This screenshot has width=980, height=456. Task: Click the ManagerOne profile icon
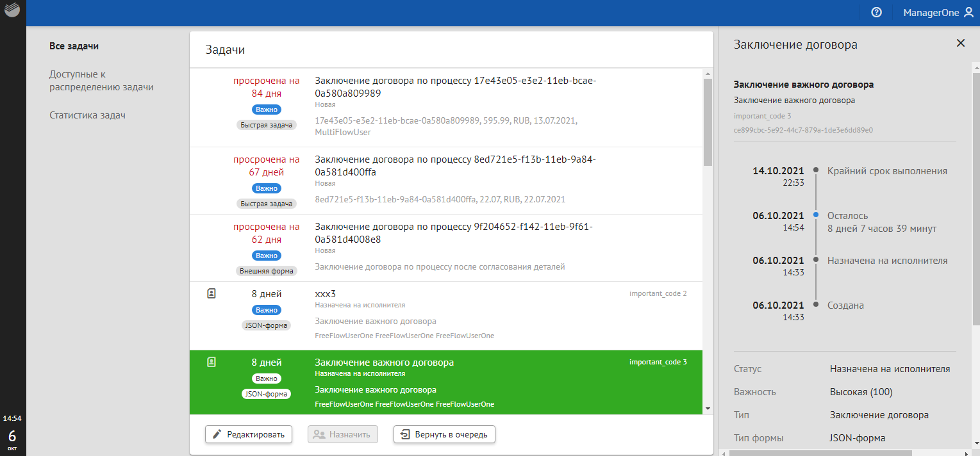tap(968, 12)
